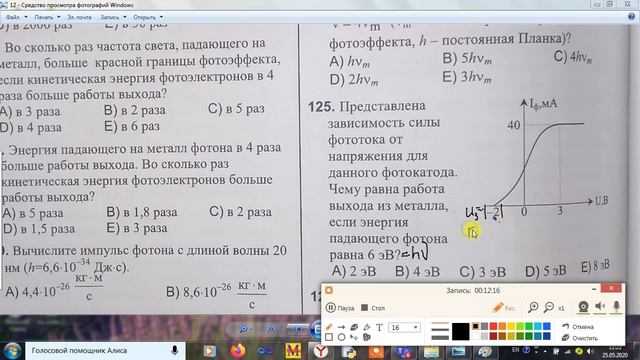Open the Открыть menu

coord(148,17)
